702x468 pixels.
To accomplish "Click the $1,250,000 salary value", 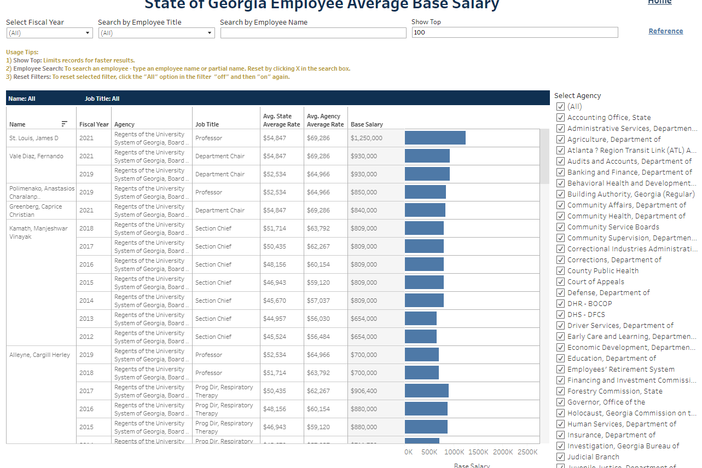I will (x=366, y=138).
